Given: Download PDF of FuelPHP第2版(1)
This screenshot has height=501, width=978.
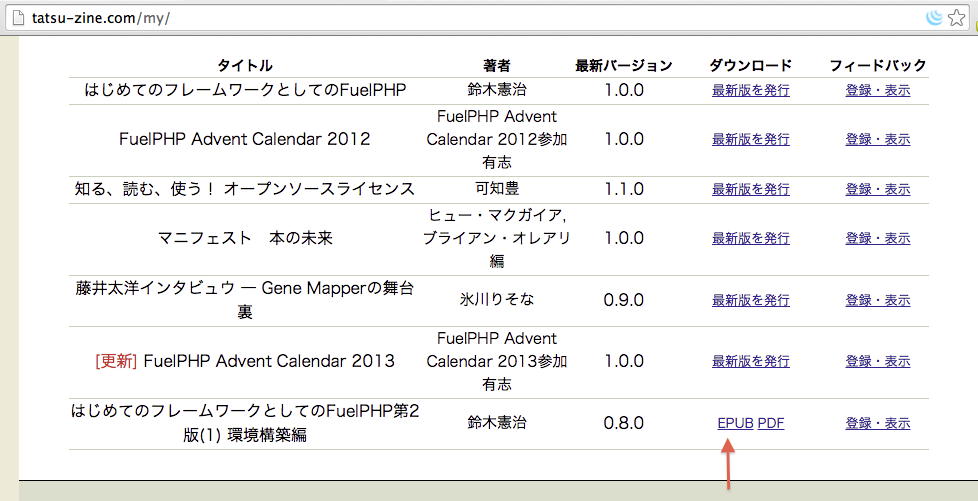Looking at the screenshot, I should [x=770, y=423].
